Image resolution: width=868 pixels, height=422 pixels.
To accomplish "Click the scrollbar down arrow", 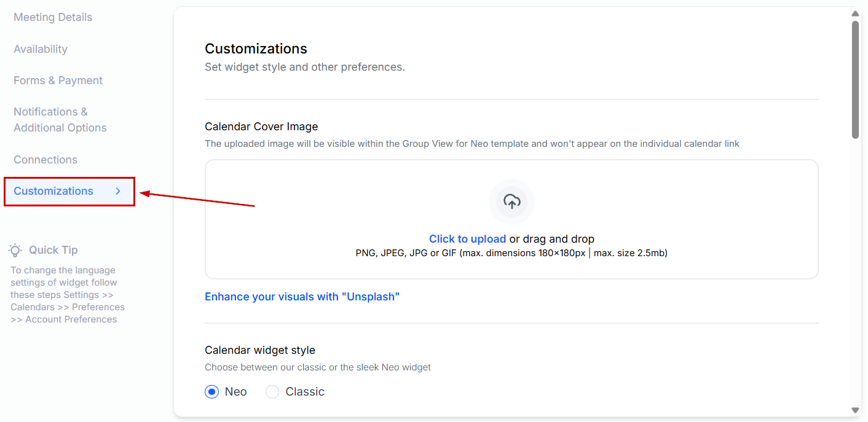I will [855, 410].
